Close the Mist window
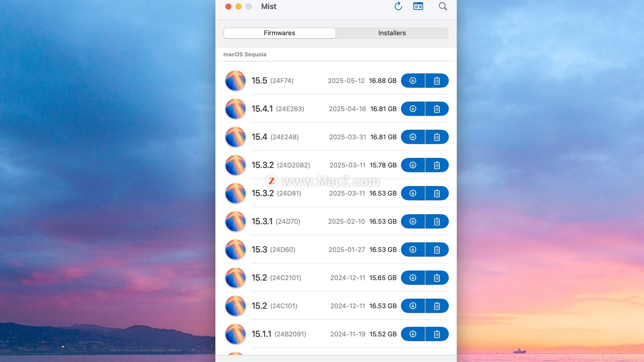The image size is (644, 362). (x=228, y=7)
